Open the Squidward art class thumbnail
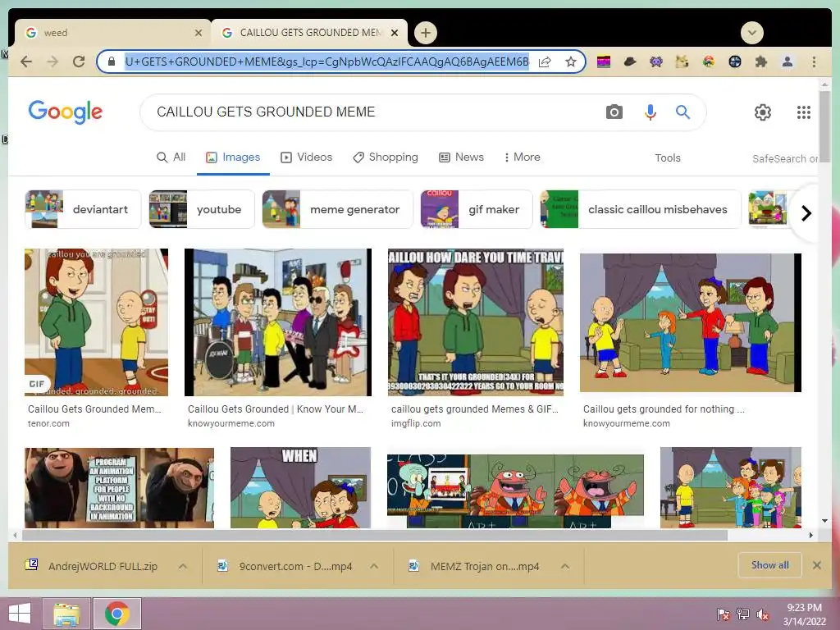Viewport: 840px width, 630px height. [x=515, y=491]
